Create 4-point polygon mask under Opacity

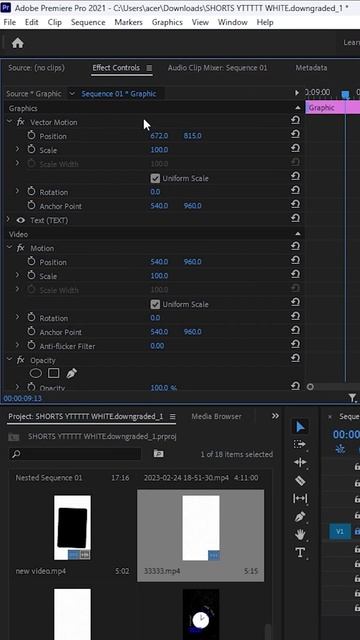(x=53, y=373)
